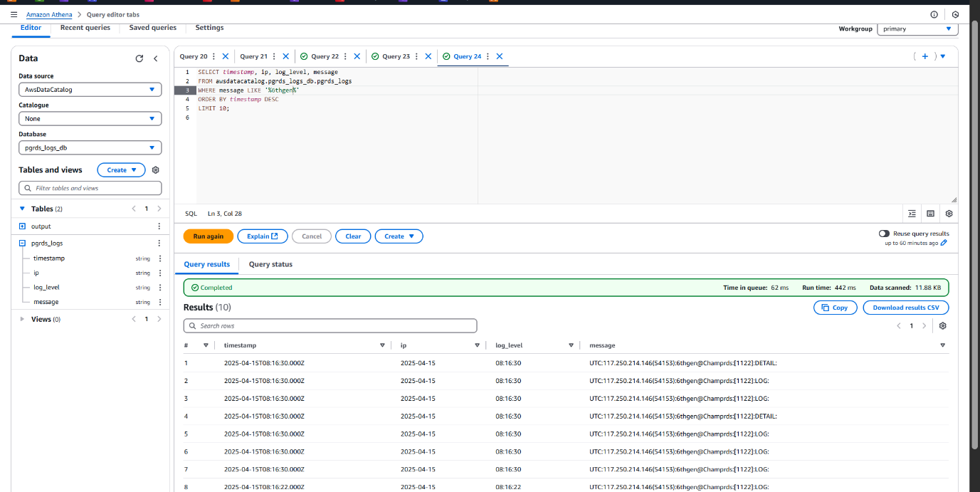Click the format query icon

point(912,214)
